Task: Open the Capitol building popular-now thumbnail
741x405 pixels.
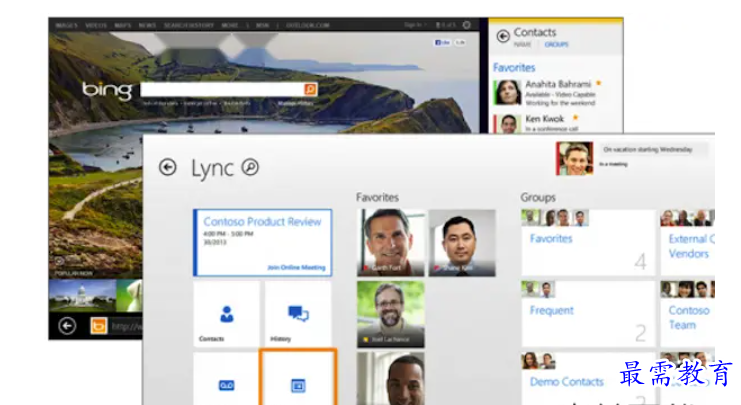Action: 82,296
